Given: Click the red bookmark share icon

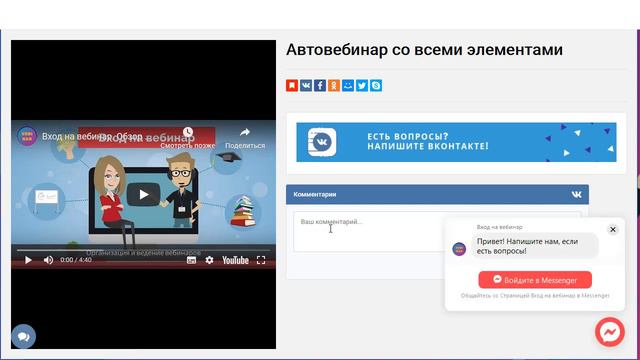Looking at the screenshot, I should (x=292, y=85).
